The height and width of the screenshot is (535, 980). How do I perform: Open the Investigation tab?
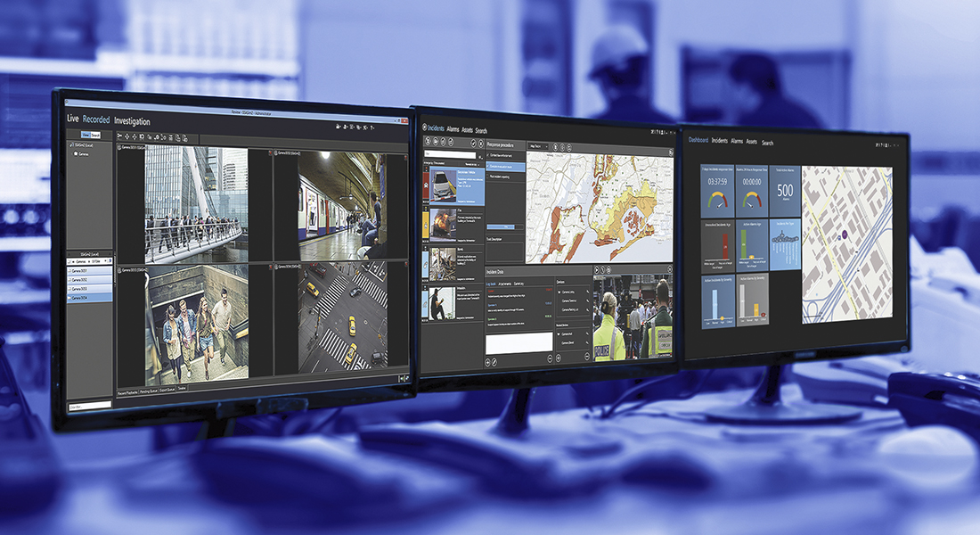132,121
